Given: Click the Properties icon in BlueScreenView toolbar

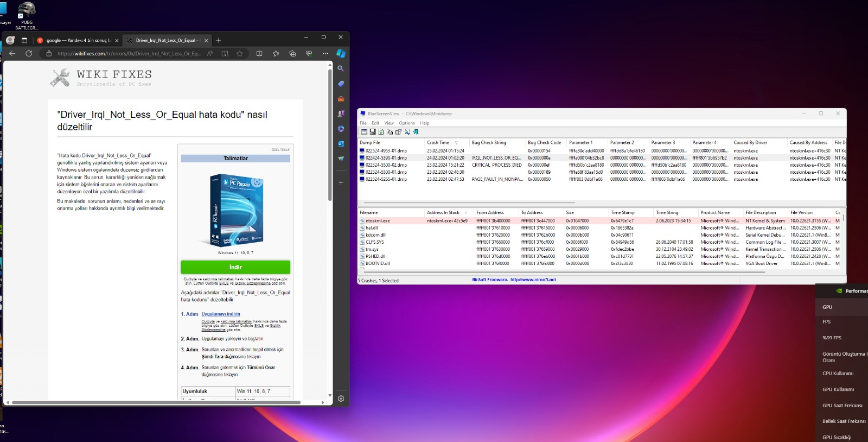Looking at the screenshot, I should [x=399, y=132].
